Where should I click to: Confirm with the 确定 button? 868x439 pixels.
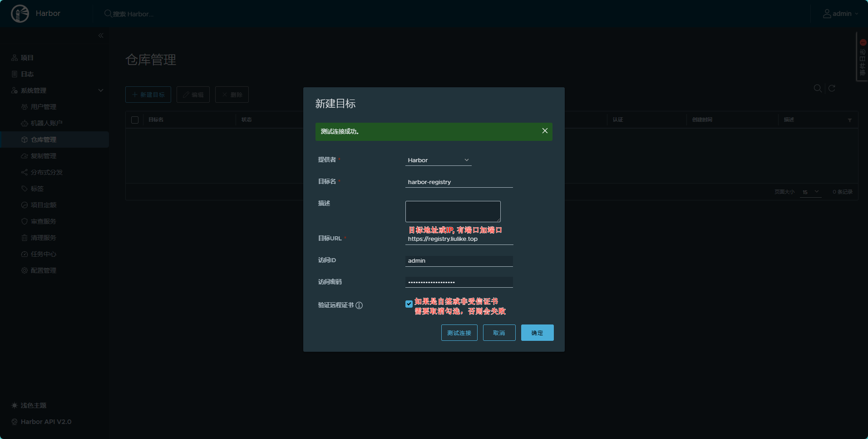pos(537,333)
